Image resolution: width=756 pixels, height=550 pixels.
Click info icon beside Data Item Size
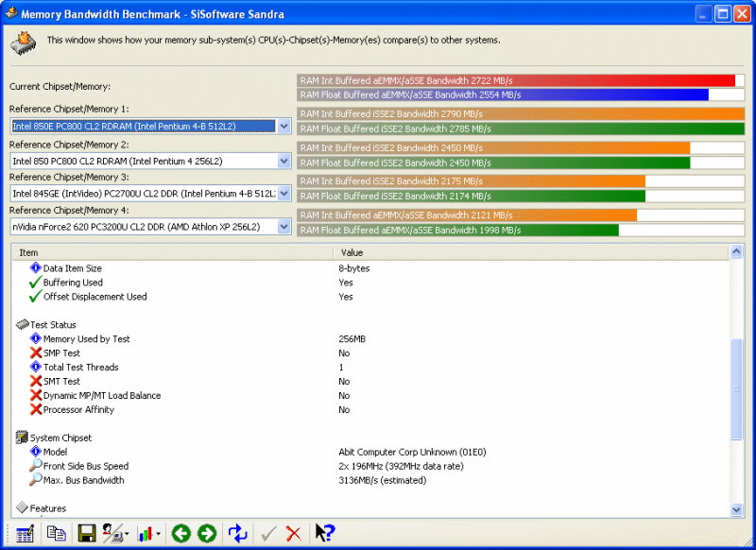coord(36,267)
